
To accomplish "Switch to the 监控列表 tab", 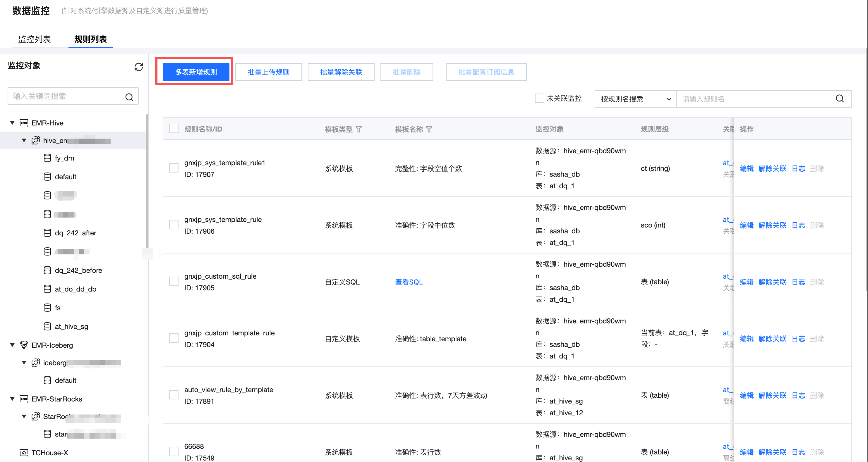I will point(34,39).
